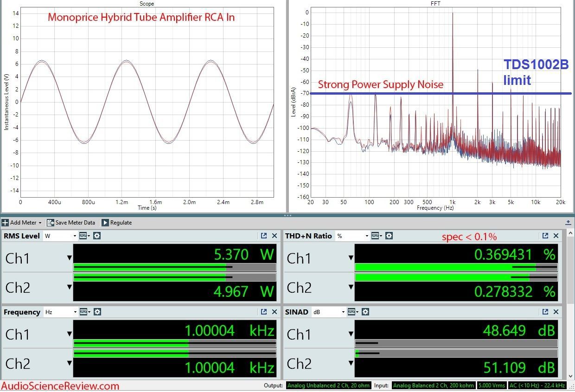Click the 5.370 W reading
The width and height of the screenshot is (575, 392).
click(244, 254)
